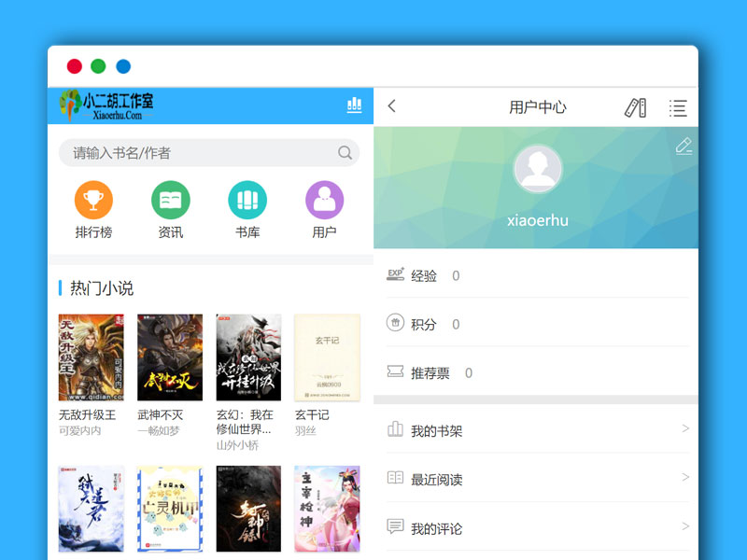The image size is (747, 560).
Task: Select the purple 用户 user icon
Action: pos(324,201)
